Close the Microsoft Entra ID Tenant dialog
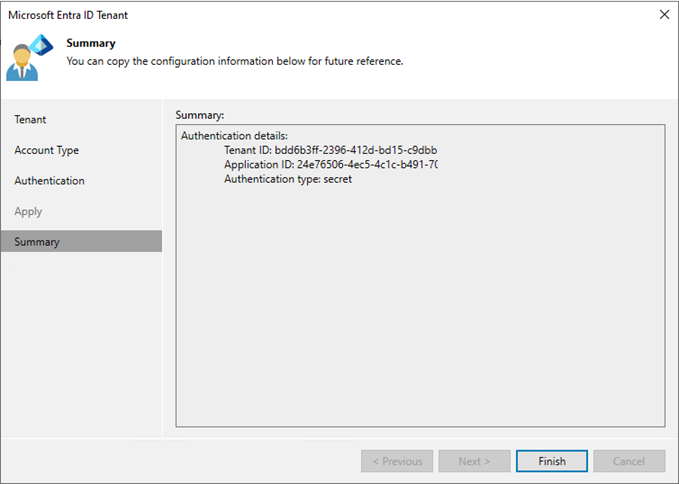Viewport: 679px width, 484px height. (664, 15)
